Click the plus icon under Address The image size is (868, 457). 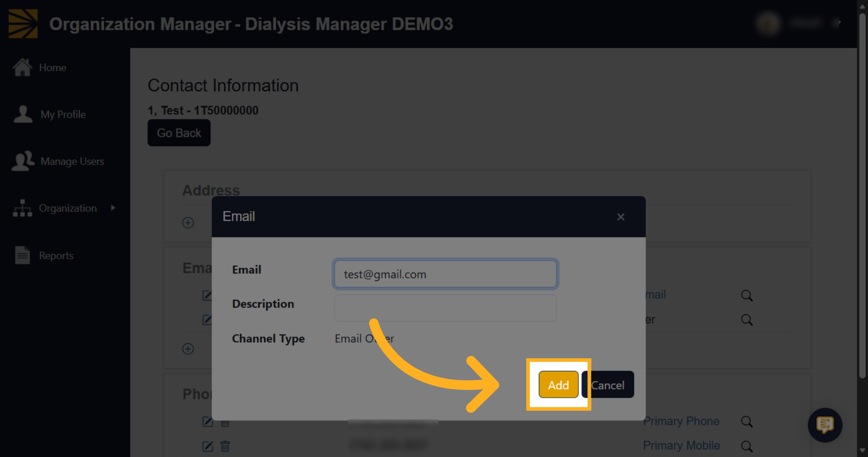click(x=188, y=222)
